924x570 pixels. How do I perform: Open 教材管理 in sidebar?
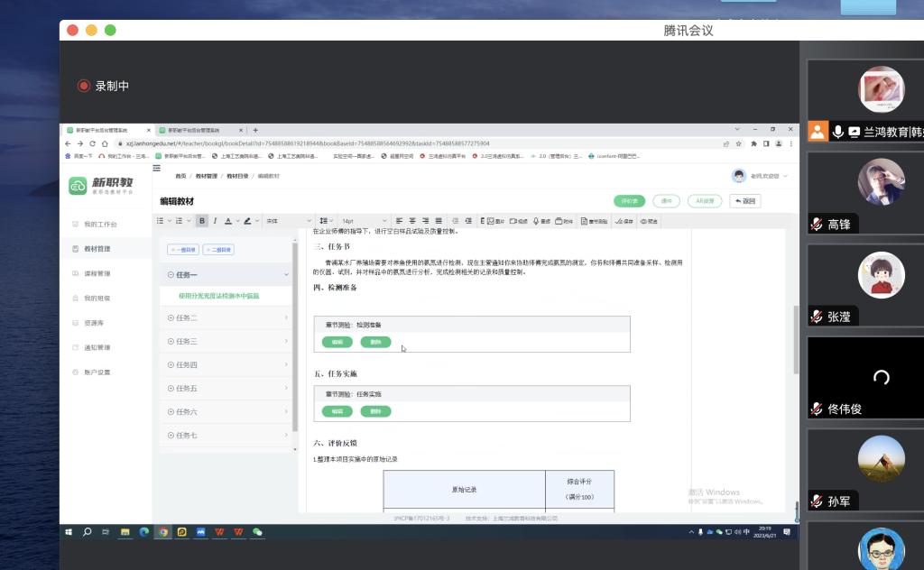click(97, 249)
